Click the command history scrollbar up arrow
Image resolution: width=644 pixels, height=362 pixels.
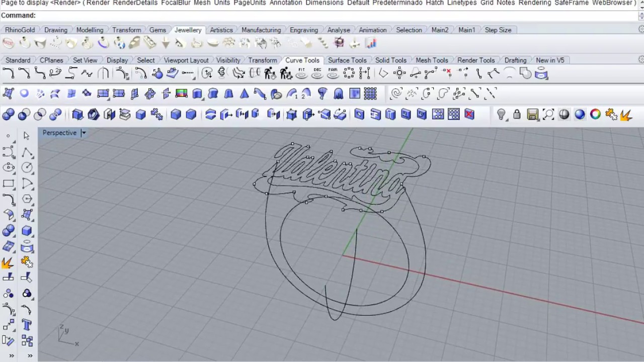click(640, 3)
